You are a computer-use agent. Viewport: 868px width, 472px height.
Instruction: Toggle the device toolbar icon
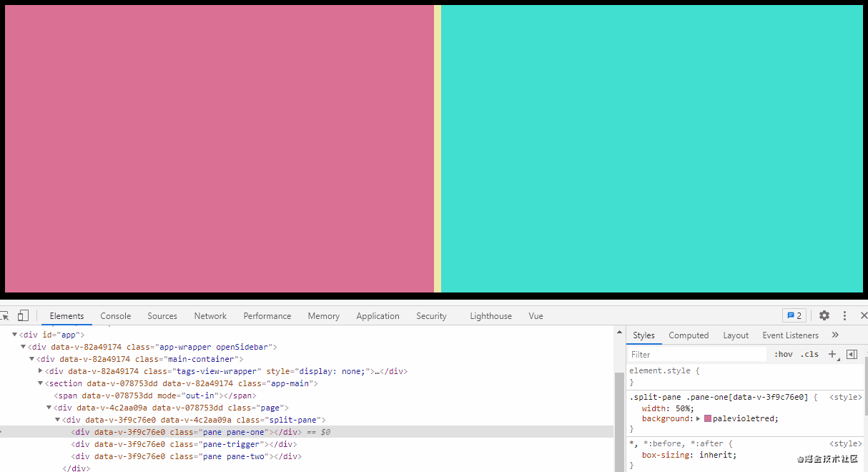23,316
